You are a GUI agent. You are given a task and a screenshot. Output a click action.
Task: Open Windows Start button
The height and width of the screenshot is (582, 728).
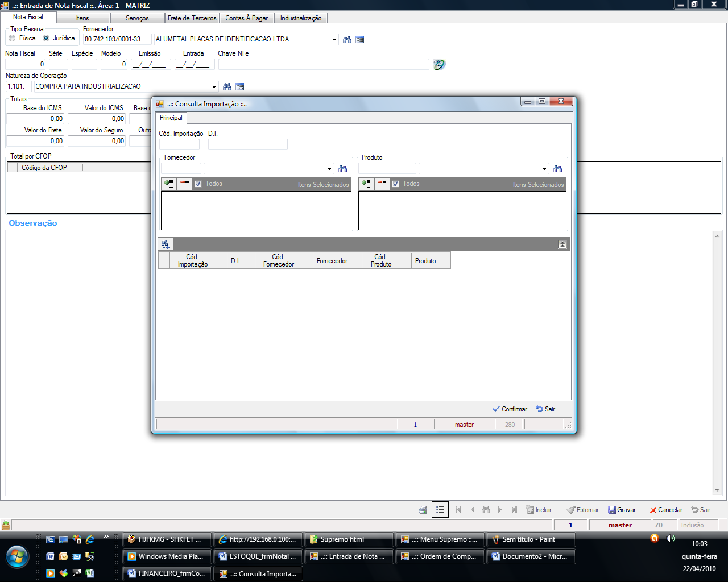(18, 556)
